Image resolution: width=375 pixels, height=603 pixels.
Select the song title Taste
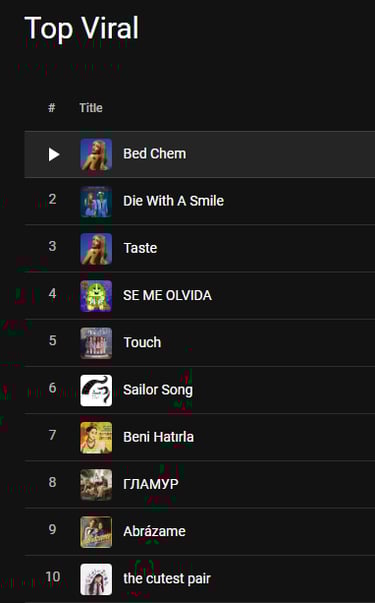click(x=140, y=248)
